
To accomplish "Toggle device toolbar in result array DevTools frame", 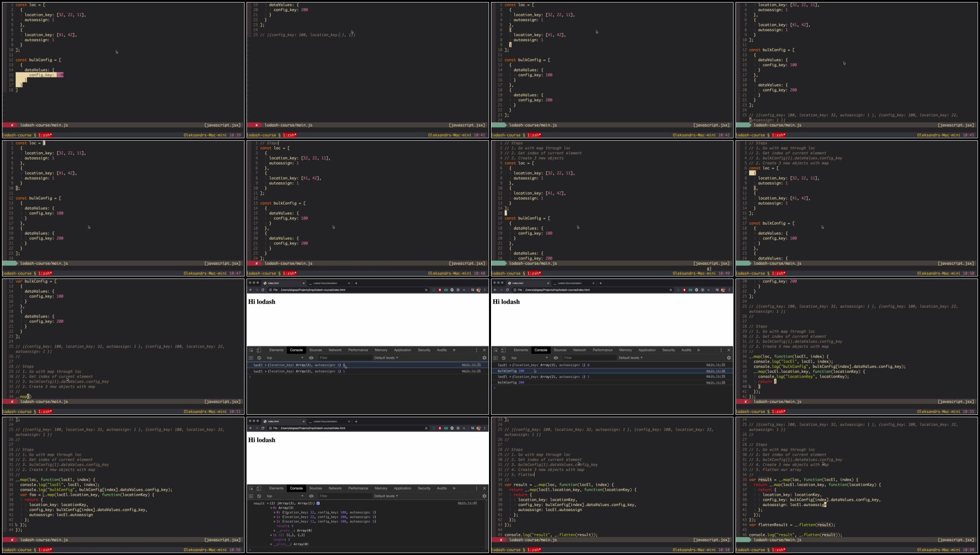I will tap(259, 488).
